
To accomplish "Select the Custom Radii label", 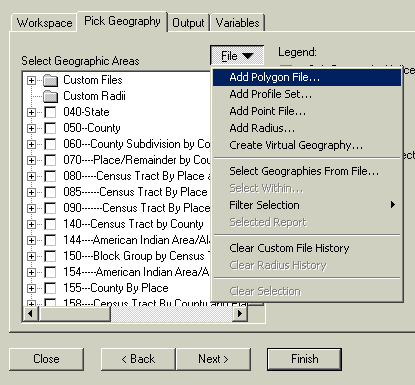I will [x=94, y=96].
